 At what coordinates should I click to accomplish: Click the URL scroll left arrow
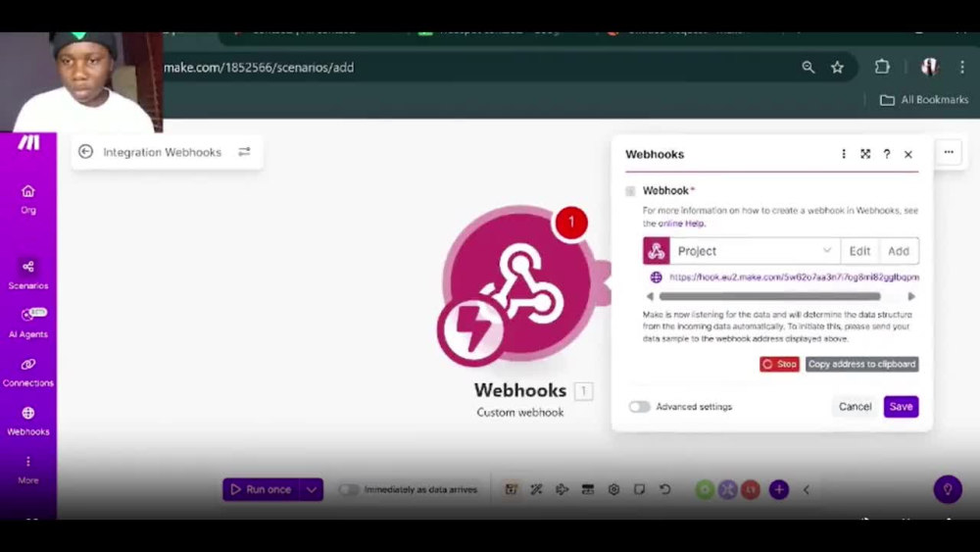(650, 296)
